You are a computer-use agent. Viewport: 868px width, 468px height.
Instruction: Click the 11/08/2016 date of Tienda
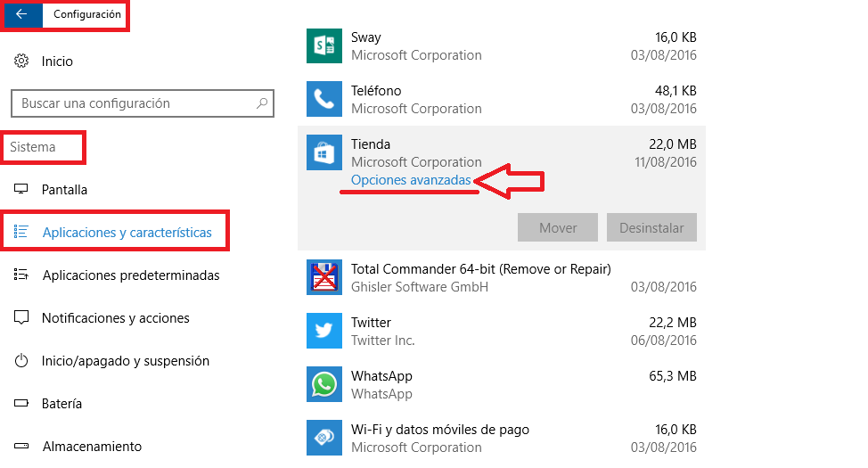point(666,162)
